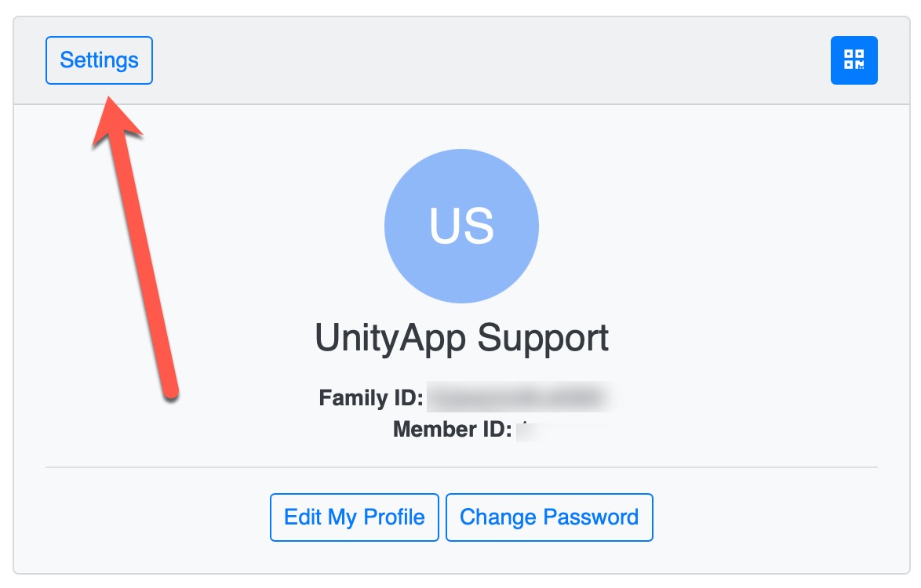This screenshot has width=921, height=588.
Task: Click the Family ID label
Action: click(370, 397)
